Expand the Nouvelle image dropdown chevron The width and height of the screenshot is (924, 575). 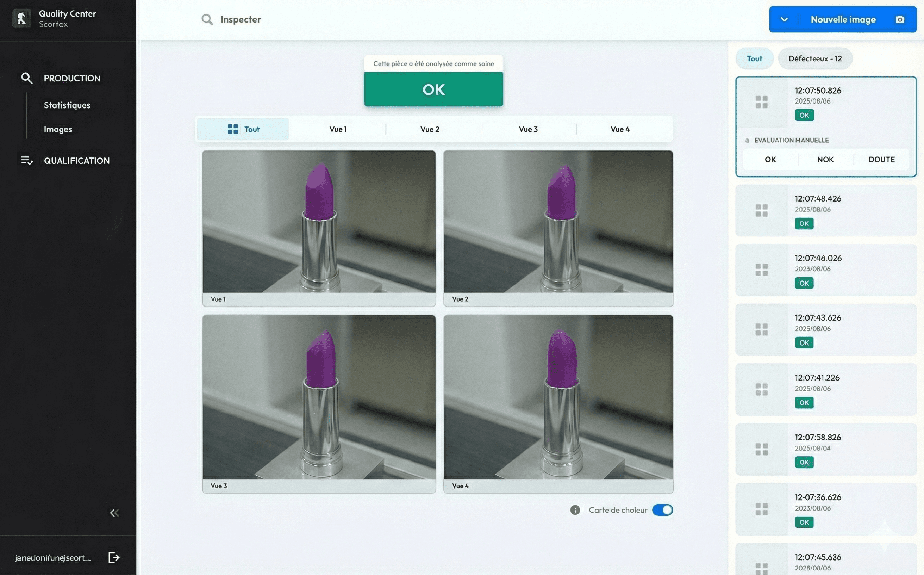click(x=784, y=19)
